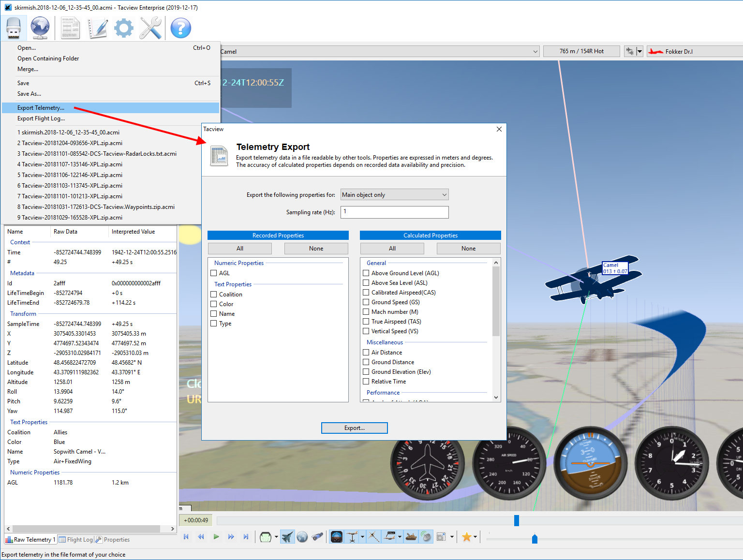The width and height of the screenshot is (743, 560).
Task: Select the cockpit view icon
Action: (x=266, y=537)
